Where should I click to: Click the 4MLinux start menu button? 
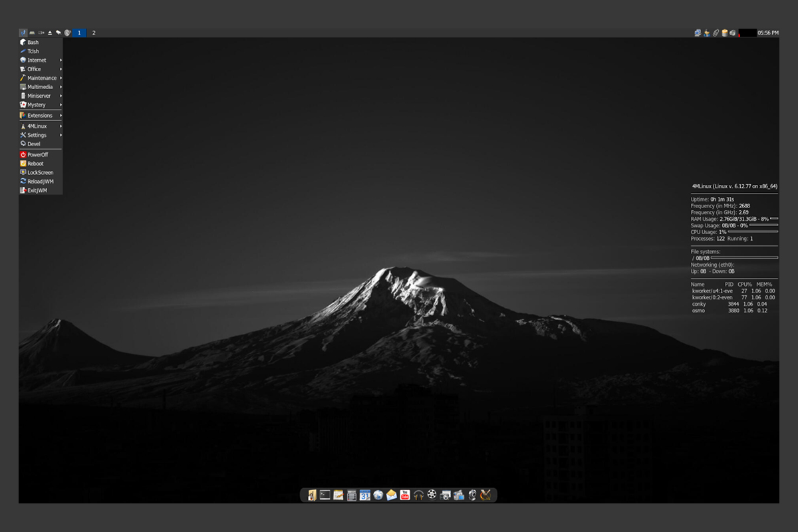coord(23,33)
